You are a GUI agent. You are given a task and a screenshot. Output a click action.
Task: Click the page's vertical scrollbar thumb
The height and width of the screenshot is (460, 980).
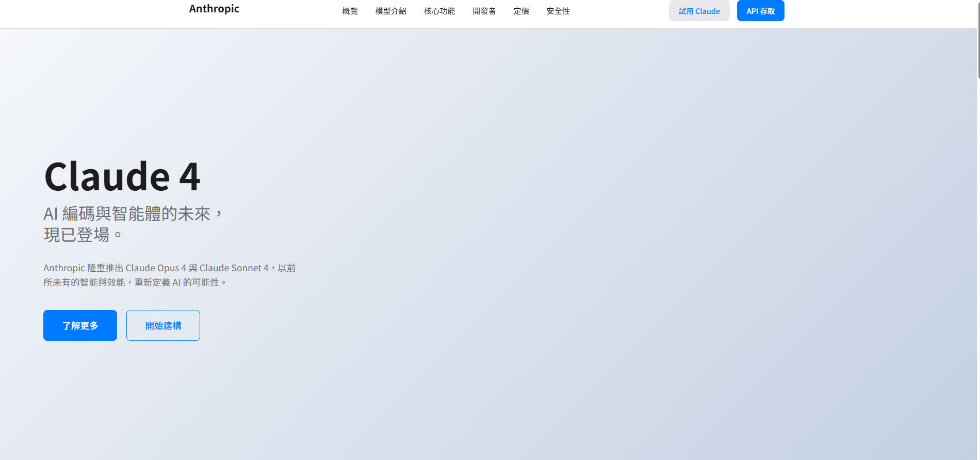pos(978,41)
